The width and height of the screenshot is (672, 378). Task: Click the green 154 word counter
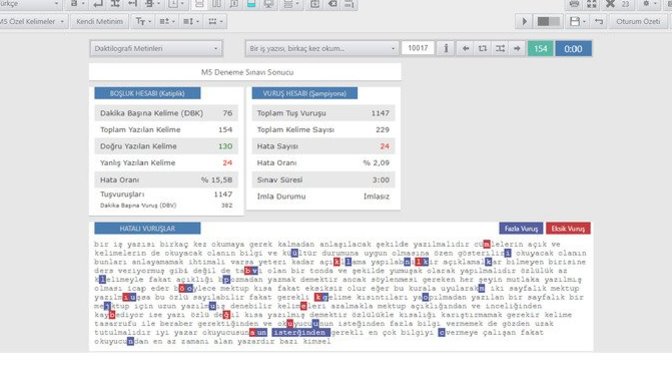[540, 48]
